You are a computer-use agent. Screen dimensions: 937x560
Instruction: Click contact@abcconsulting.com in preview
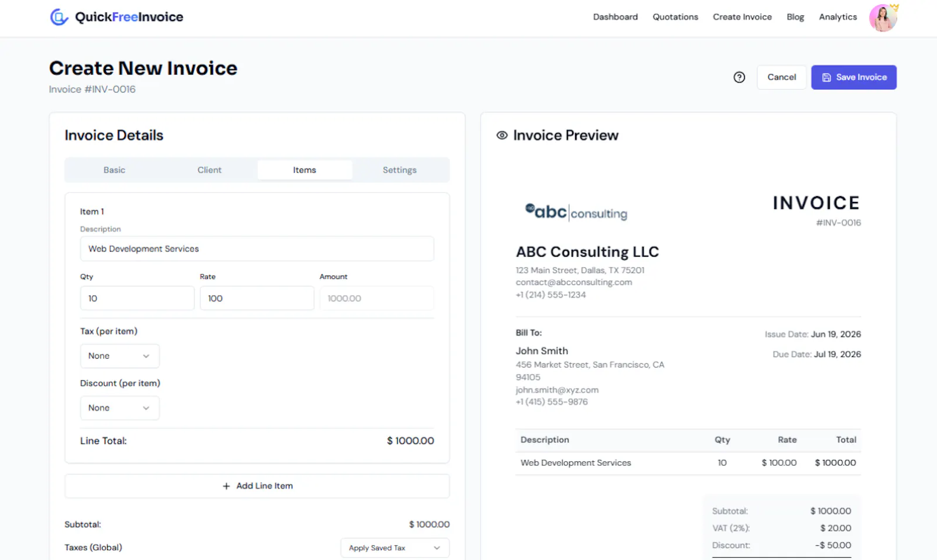(x=574, y=282)
